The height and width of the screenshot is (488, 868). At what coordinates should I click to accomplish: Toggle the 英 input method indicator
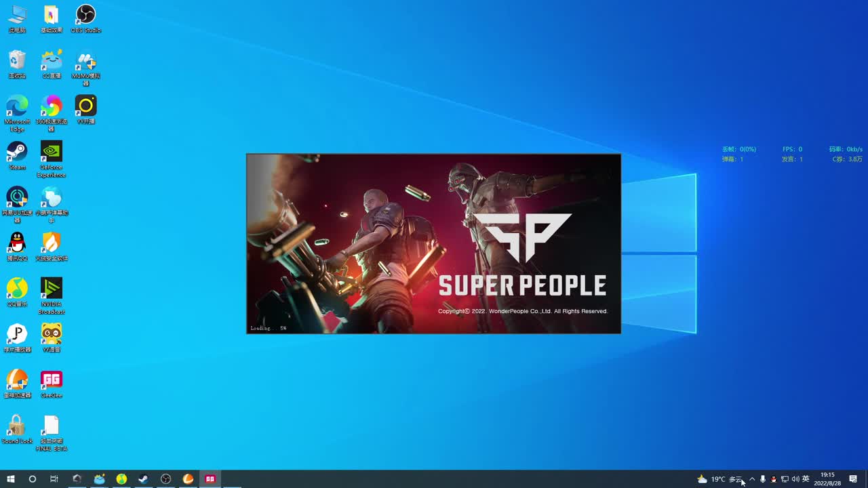click(806, 479)
